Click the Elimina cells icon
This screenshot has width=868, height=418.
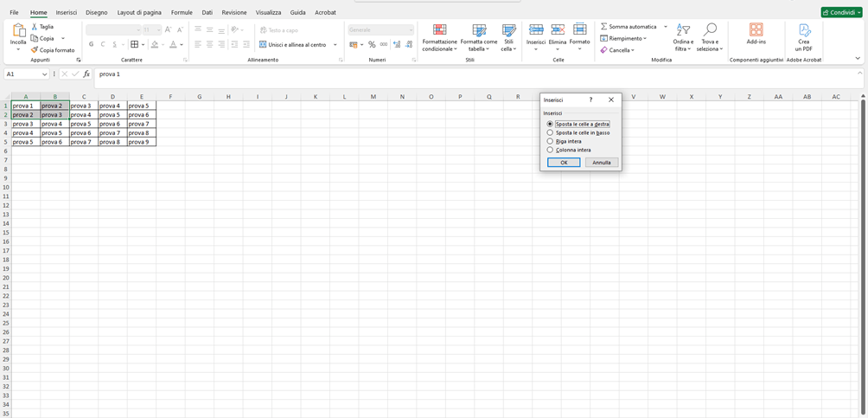pyautogui.click(x=558, y=31)
